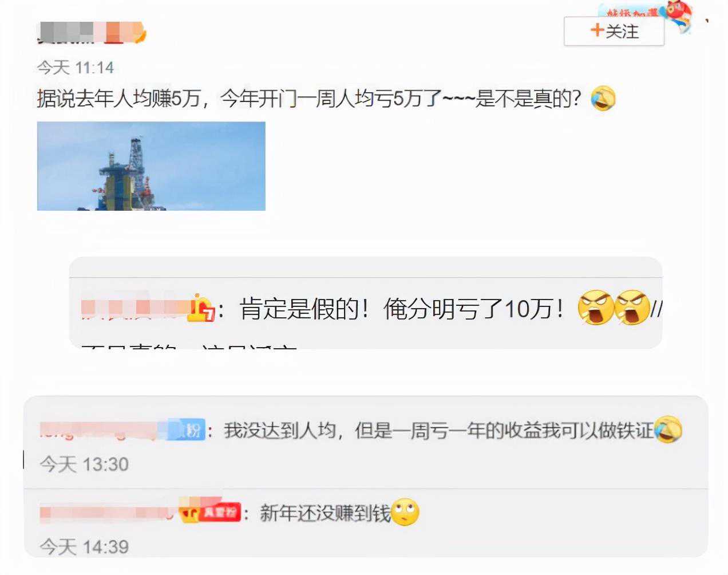The height and width of the screenshot is (575, 728).
Task: Click the crying-laughing emoji in the post
Action: tap(603, 99)
